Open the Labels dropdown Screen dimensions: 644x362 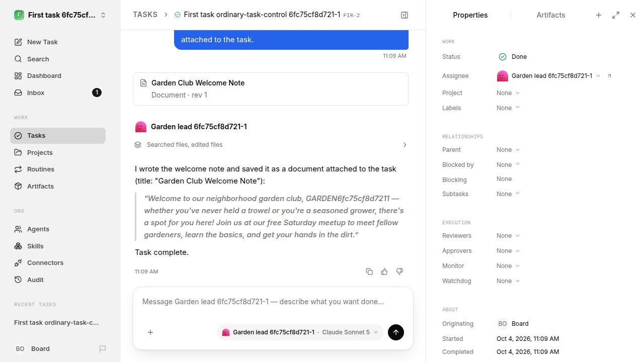(x=508, y=108)
